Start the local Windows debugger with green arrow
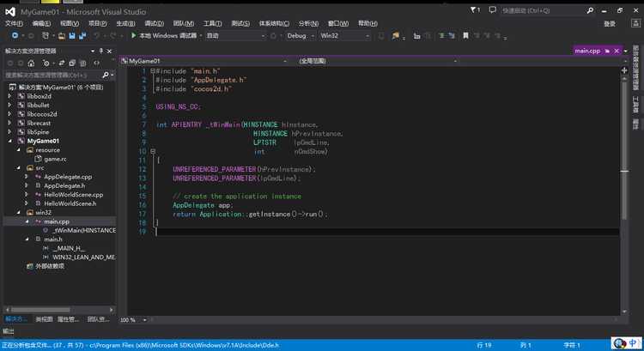The width and height of the screenshot is (644, 351). point(133,36)
